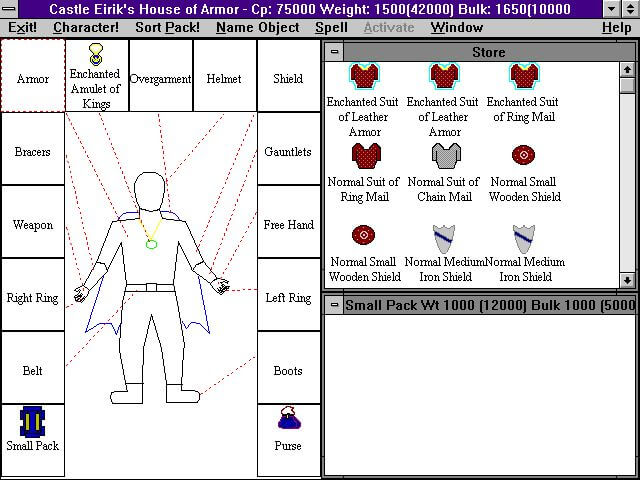Click the Store window title bar
The image size is (640, 480).
tap(489, 52)
